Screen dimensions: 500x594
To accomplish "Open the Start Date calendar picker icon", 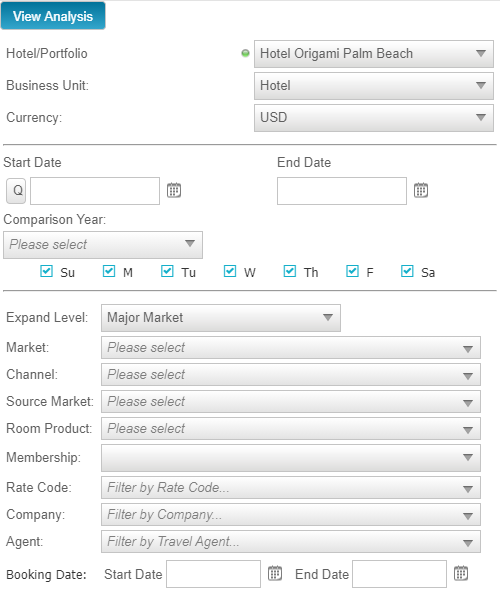I will pyautogui.click(x=174, y=190).
